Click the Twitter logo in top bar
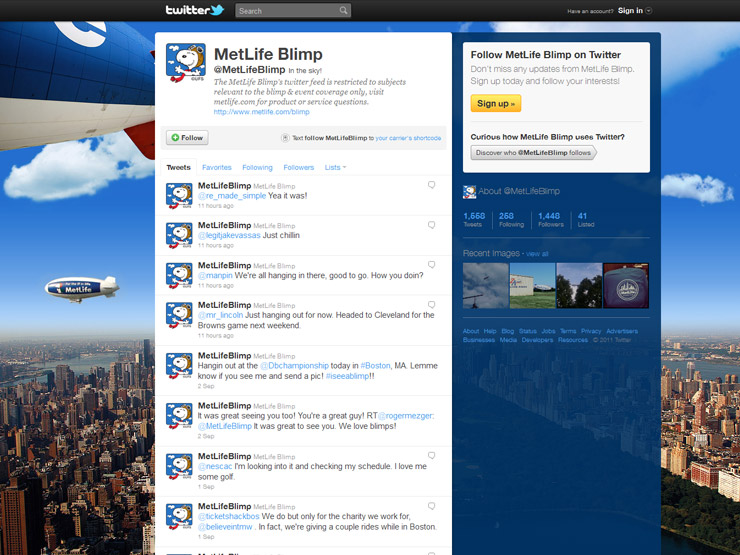Image resolution: width=740 pixels, height=555 pixels. coord(194,10)
